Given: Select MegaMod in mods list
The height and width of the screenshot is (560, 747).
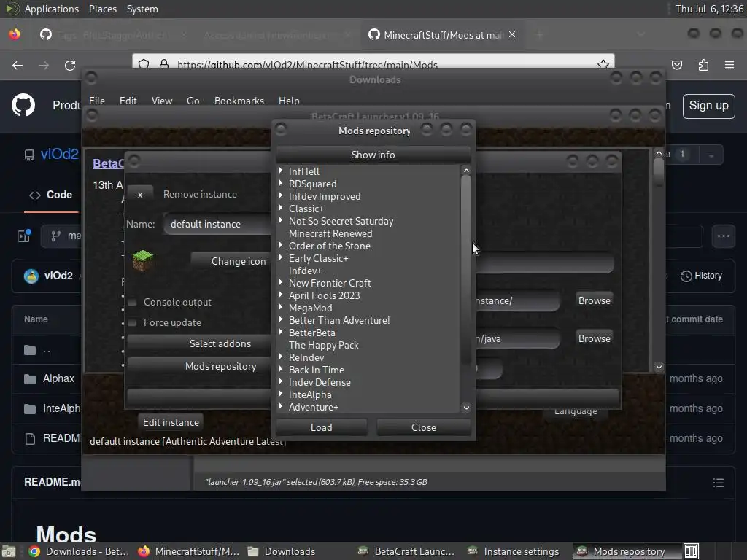Looking at the screenshot, I should point(310,308).
